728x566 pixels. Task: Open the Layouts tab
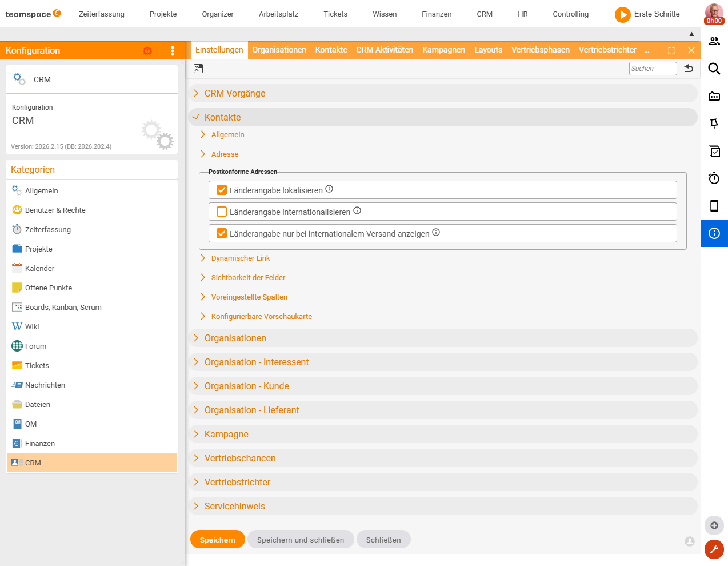tap(489, 50)
